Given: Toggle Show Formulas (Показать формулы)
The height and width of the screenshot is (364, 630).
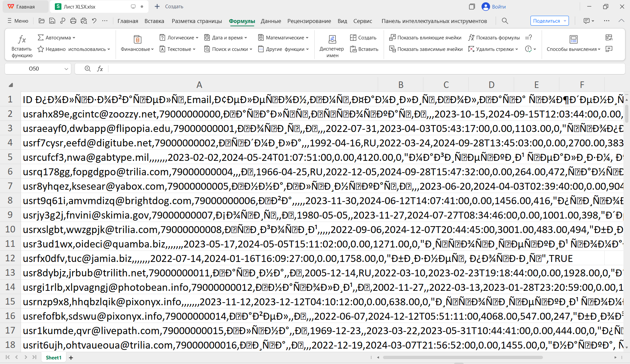Looking at the screenshot, I should [494, 38].
